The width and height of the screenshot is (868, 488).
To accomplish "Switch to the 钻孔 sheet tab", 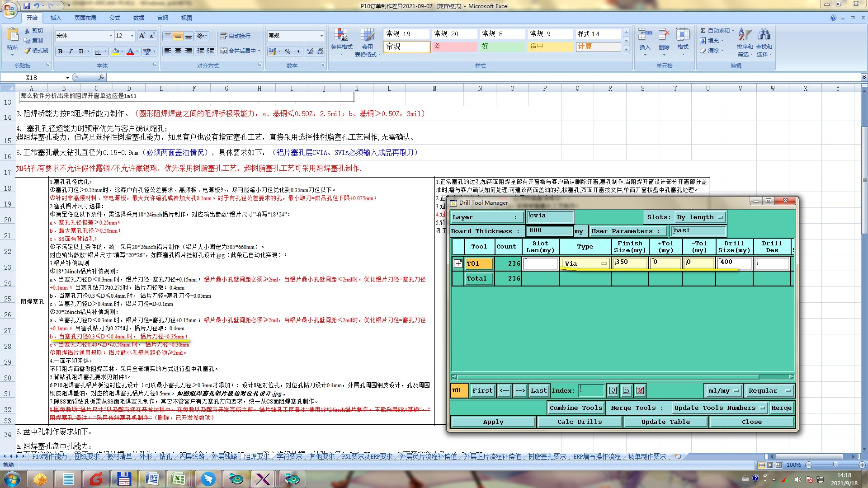I will pyautogui.click(x=165, y=457).
